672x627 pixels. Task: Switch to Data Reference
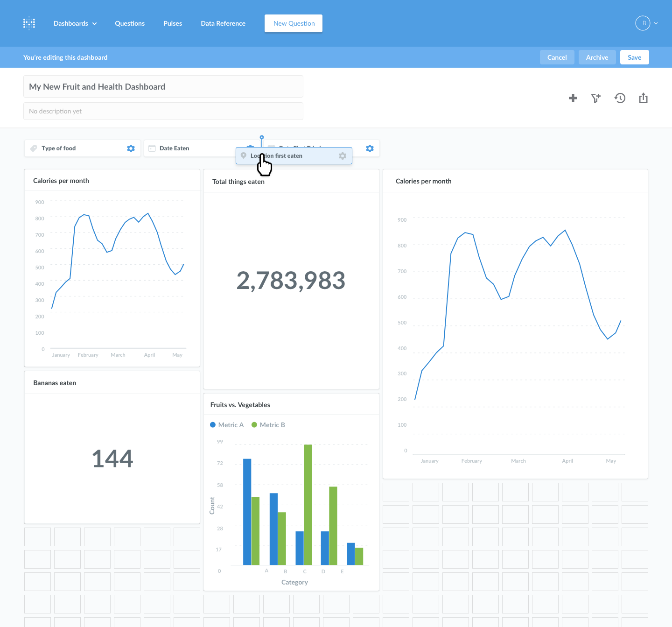coord(223,23)
